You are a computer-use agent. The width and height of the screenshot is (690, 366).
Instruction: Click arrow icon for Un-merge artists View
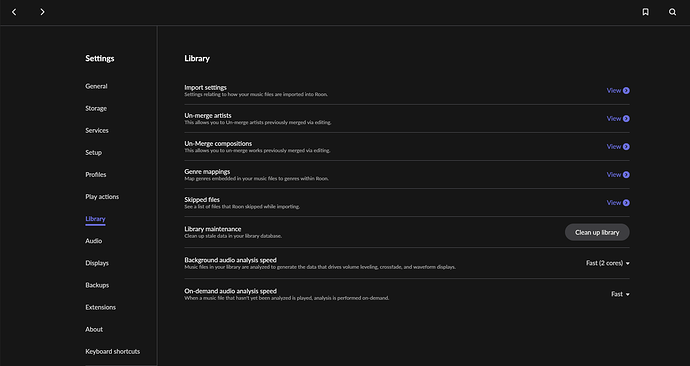click(x=626, y=119)
